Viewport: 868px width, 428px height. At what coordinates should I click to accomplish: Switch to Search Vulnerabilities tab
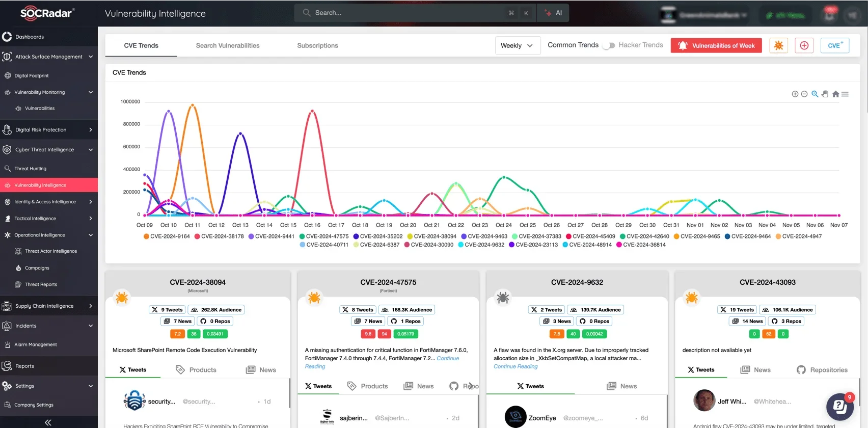pyautogui.click(x=228, y=45)
